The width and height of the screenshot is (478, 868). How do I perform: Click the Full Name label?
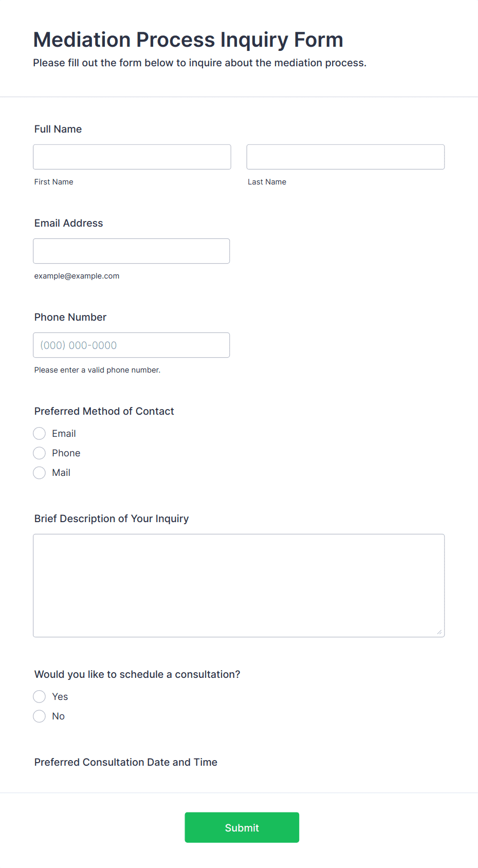coord(58,129)
